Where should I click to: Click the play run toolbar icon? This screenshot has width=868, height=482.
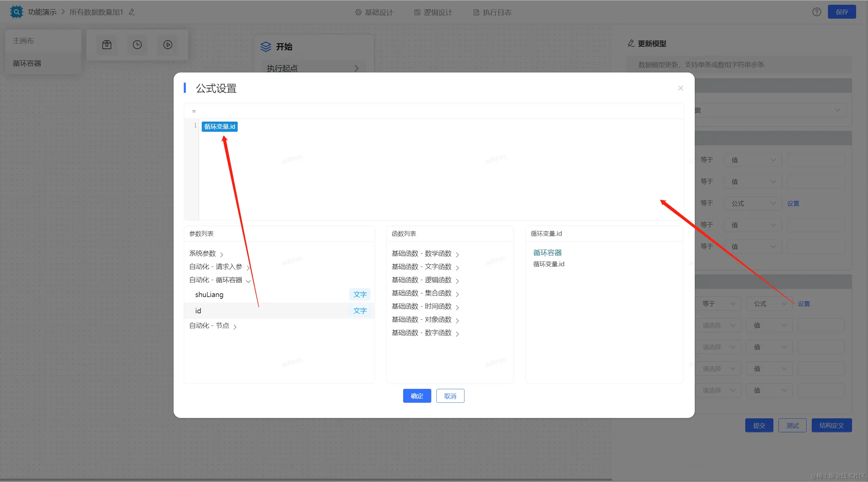[168, 45]
